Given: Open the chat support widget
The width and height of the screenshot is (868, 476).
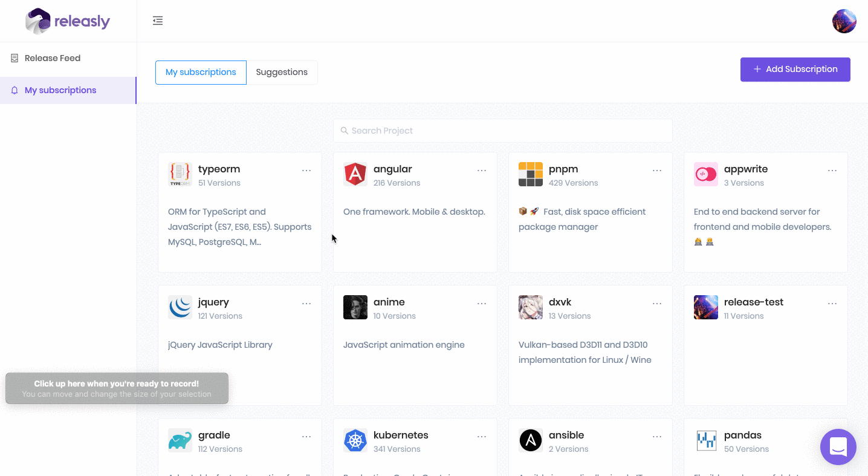Looking at the screenshot, I should [x=838, y=447].
